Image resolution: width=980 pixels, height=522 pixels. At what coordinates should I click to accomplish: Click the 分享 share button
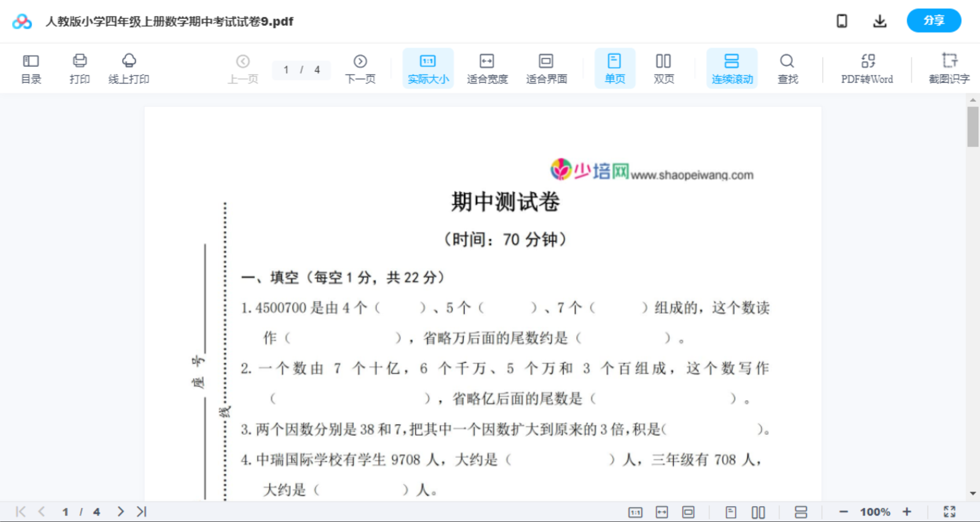[x=933, y=20]
